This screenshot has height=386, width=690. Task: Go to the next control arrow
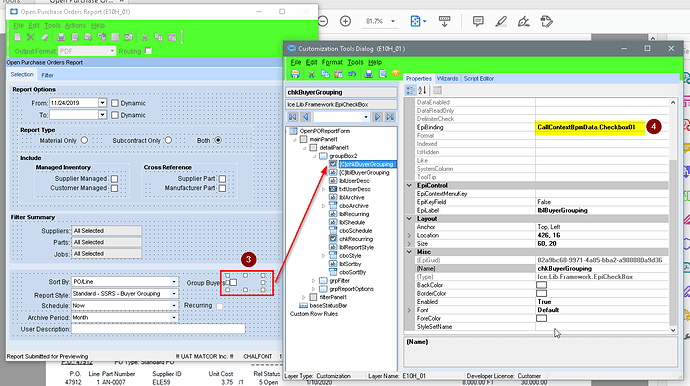(x=377, y=117)
